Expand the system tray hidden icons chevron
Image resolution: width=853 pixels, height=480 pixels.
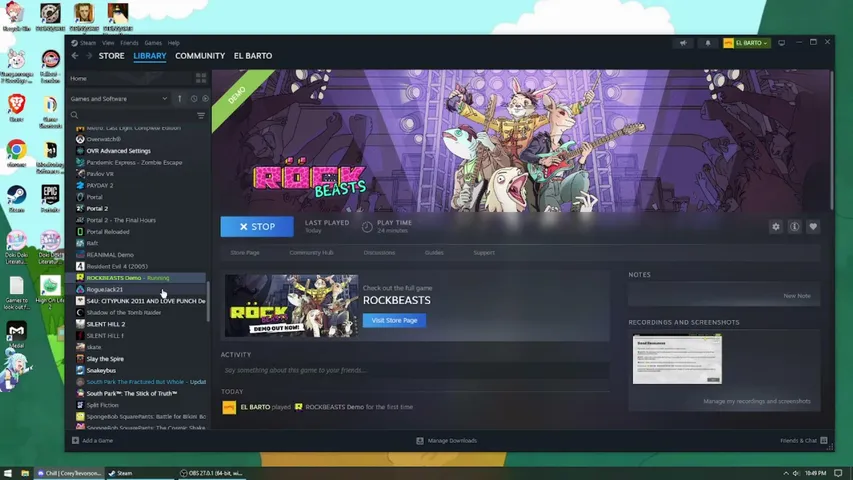click(786, 473)
